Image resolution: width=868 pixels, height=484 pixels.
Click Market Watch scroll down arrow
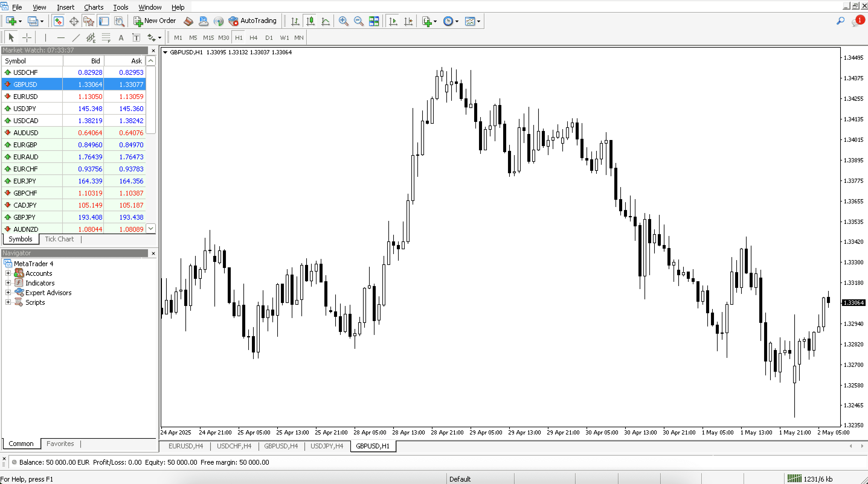(151, 228)
